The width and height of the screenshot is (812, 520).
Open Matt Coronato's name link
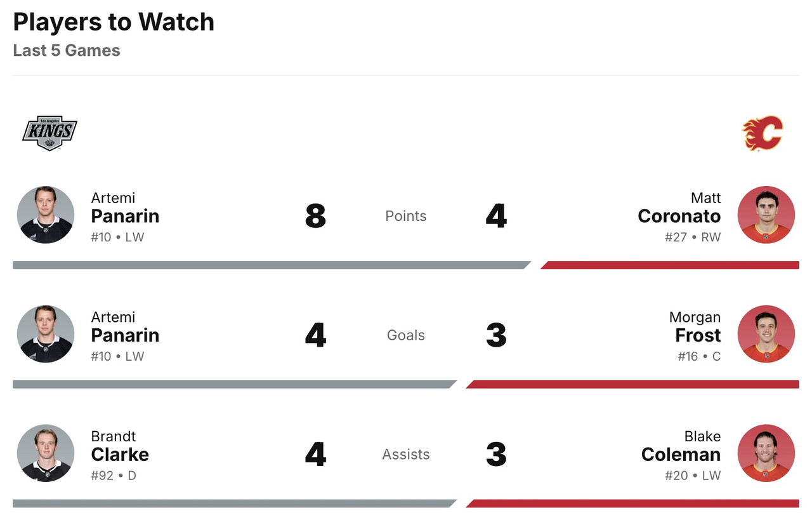coord(679,216)
